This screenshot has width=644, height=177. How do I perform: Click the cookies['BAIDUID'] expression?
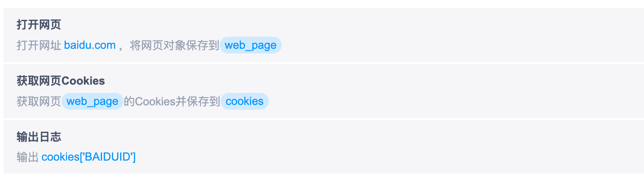tap(89, 157)
